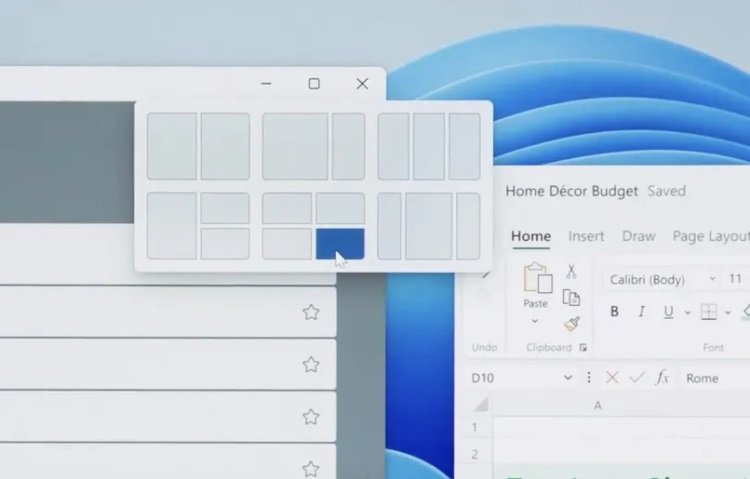Select the Format Painter brush icon

[x=571, y=323]
